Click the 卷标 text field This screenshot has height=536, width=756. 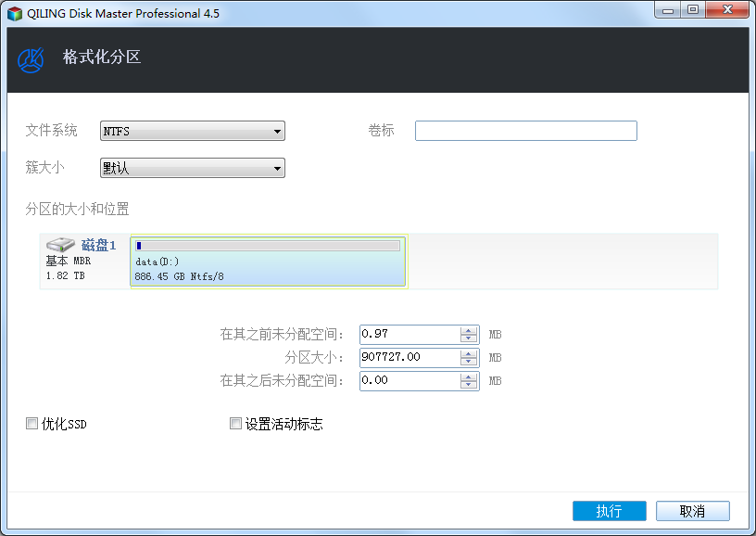click(x=526, y=131)
